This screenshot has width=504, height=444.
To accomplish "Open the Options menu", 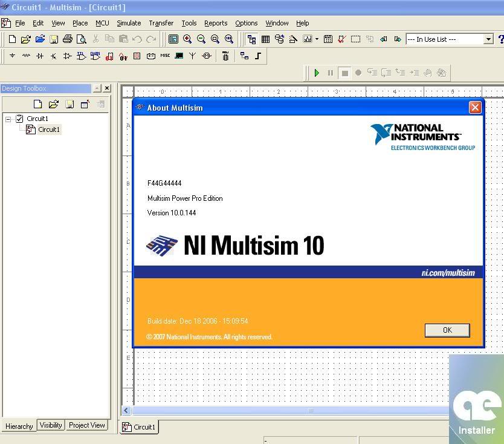I will pyautogui.click(x=246, y=23).
